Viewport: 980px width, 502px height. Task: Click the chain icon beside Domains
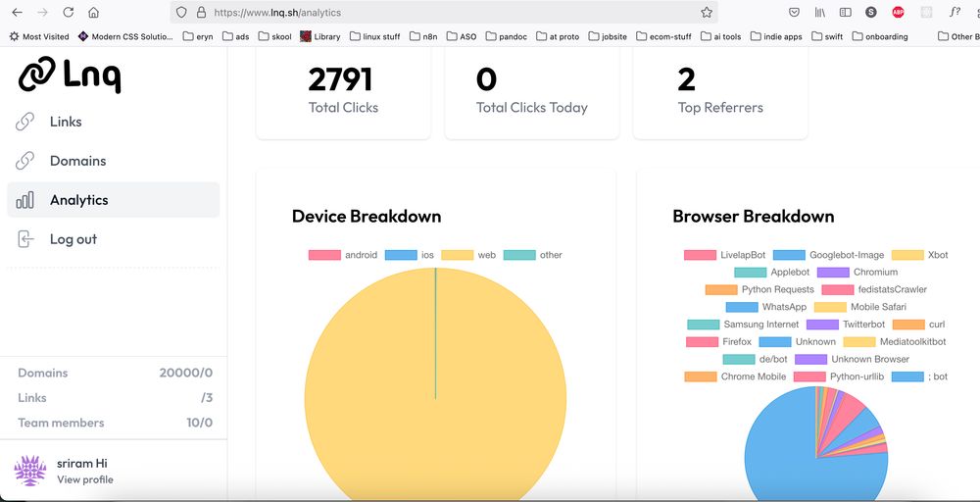coord(25,161)
